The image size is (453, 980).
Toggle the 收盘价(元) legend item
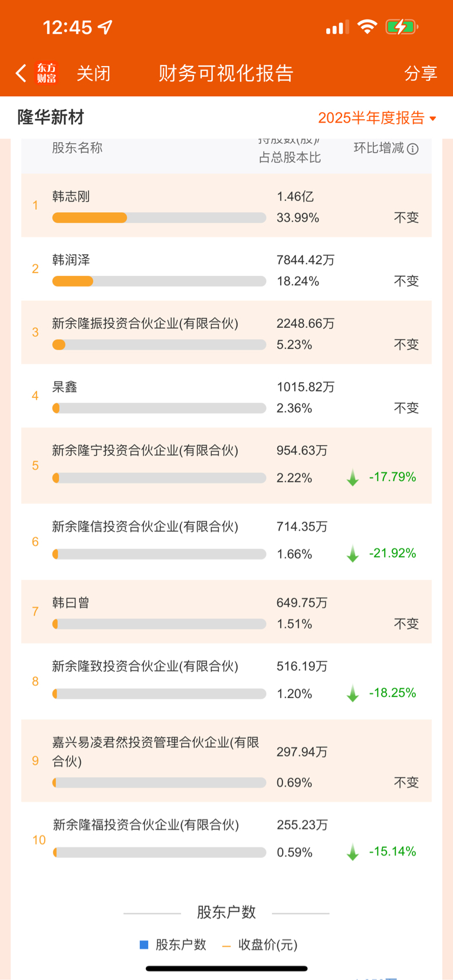click(260, 945)
